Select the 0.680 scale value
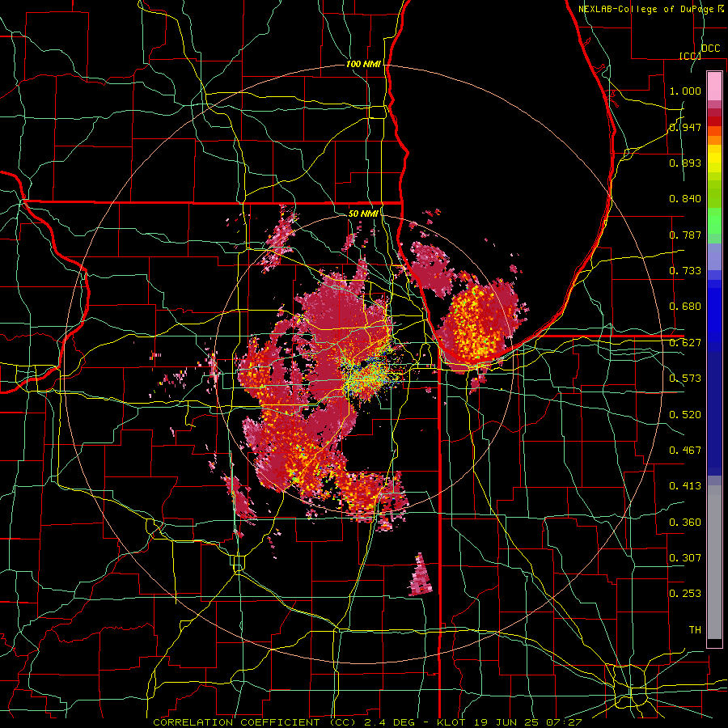 [685, 306]
